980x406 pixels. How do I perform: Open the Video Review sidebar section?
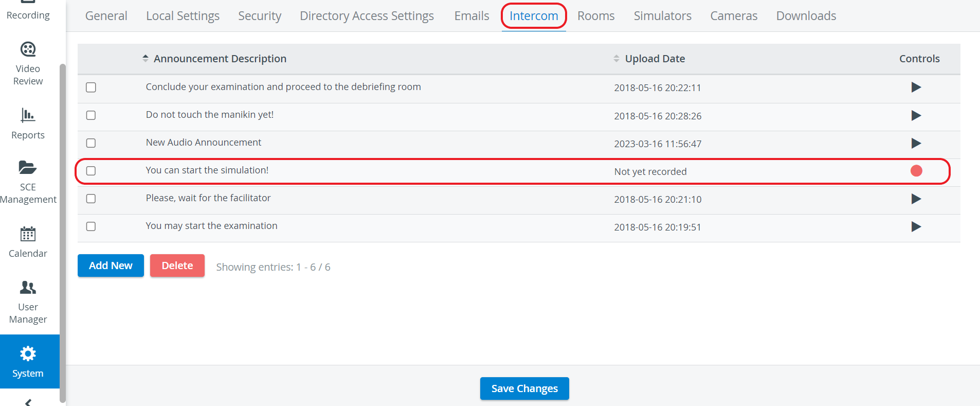pos(28,64)
